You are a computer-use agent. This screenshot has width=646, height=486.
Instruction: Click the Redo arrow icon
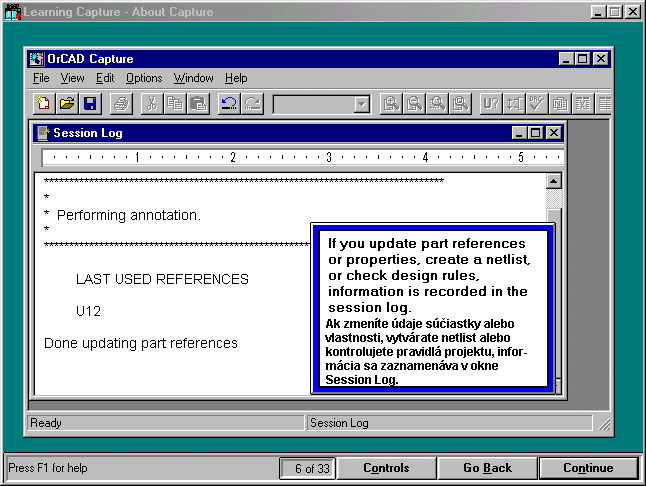252,103
